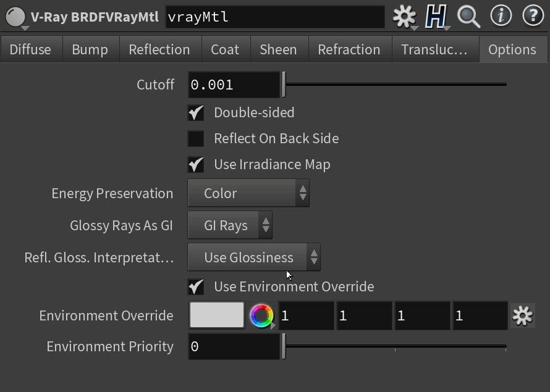Disable Use Environment Override checkbox
This screenshot has width=550, height=392.
click(196, 287)
